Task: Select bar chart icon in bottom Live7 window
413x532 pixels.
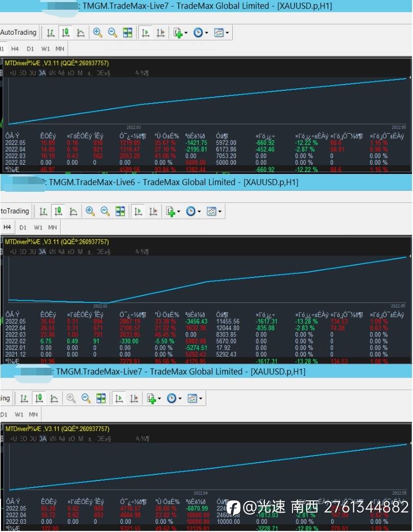Action: [x=24, y=398]
